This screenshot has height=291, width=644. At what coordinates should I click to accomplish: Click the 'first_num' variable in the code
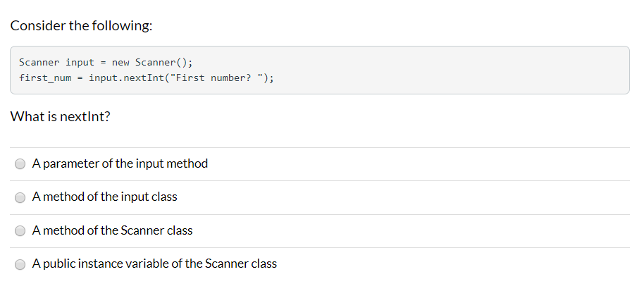tap(45, 78)
